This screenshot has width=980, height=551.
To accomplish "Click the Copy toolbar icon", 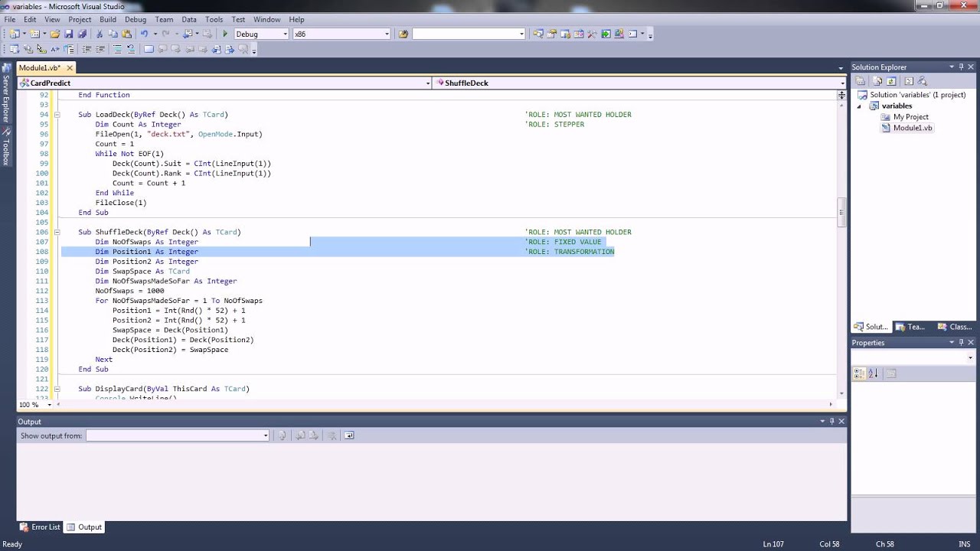I will 113,34.
